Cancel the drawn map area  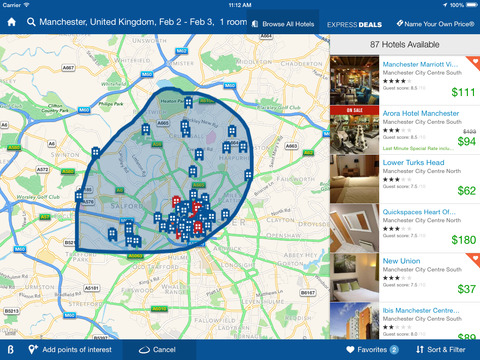click(x=157, y=350)
